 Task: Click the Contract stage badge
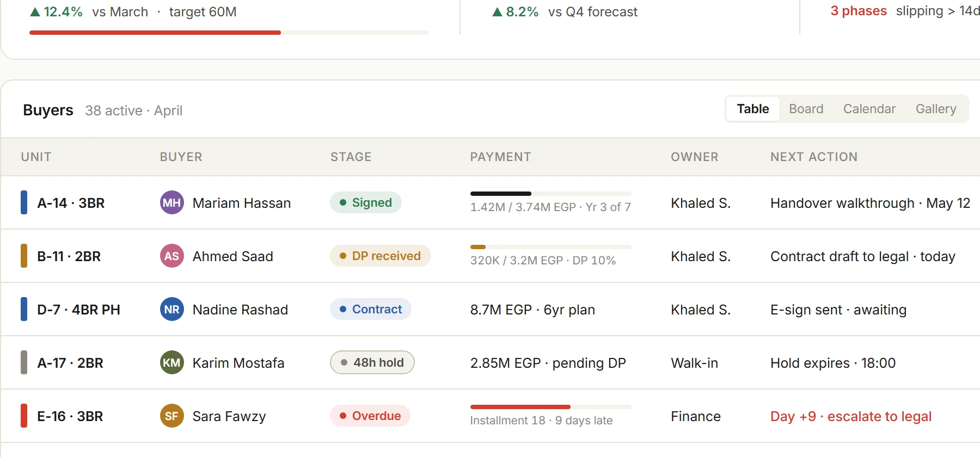pyautogui.click(x=371, y=309)
